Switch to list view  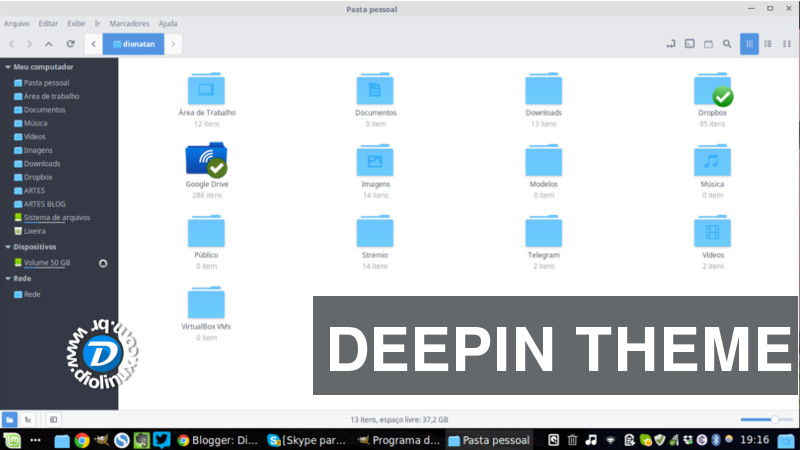(768, 44)
